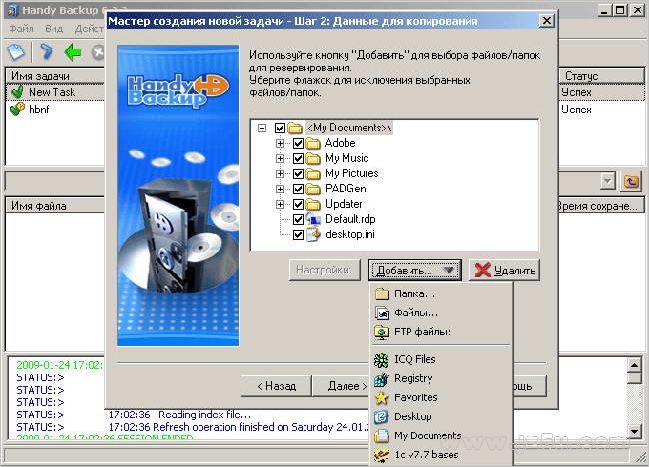Click the Favorites star icon
649x467 pixels.
[x=381, y=398]
